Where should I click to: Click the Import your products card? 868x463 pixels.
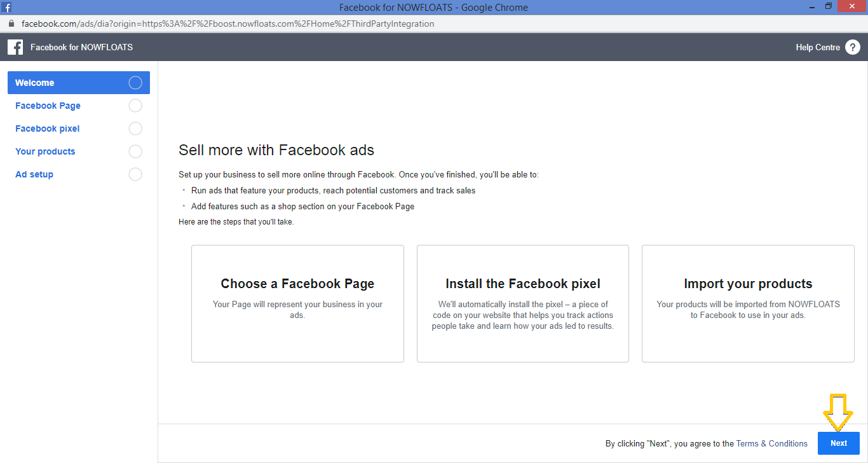point(748,303)
